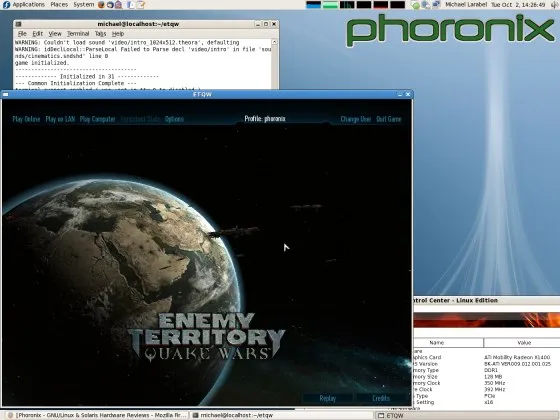Image resolution: width=560 pixels, height=420 pixels.
Task: Click the green update notifier tray icon
Action: click(415, 5)
